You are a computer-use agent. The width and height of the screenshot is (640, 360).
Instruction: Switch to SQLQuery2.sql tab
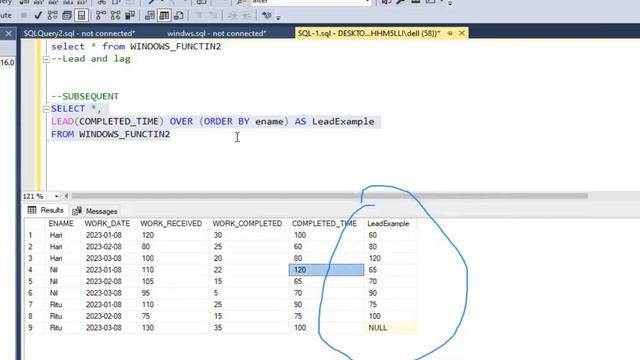click(x=79, y=33)
